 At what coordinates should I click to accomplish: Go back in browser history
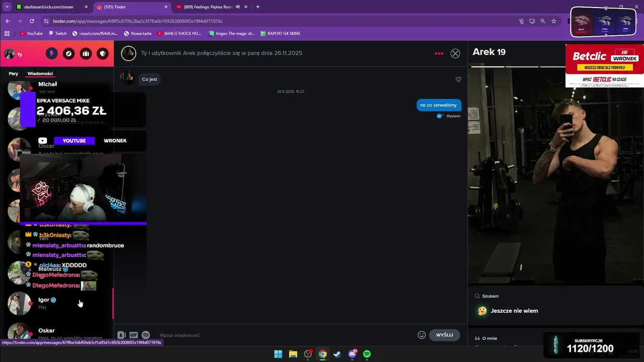pos(8,21)
